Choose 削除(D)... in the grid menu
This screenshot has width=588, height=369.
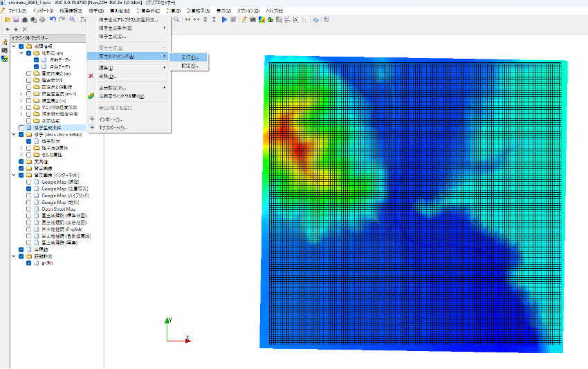coord(129,76)
